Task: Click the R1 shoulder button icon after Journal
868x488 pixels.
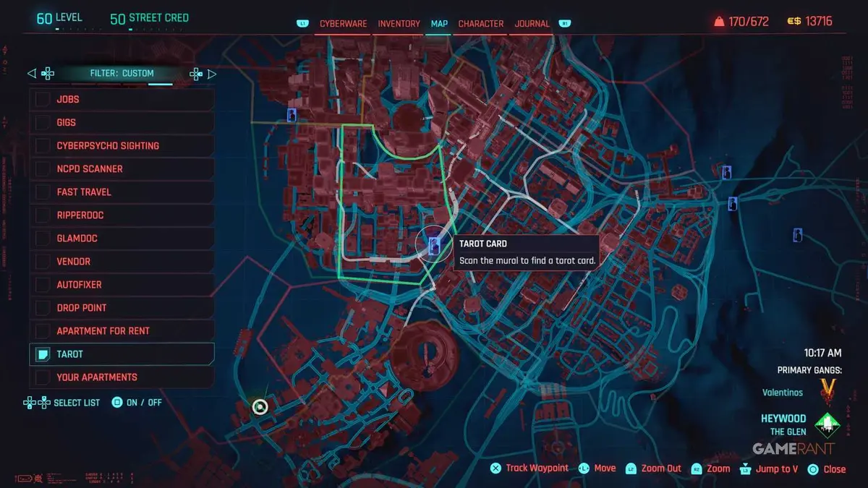Action: point(565,24)
